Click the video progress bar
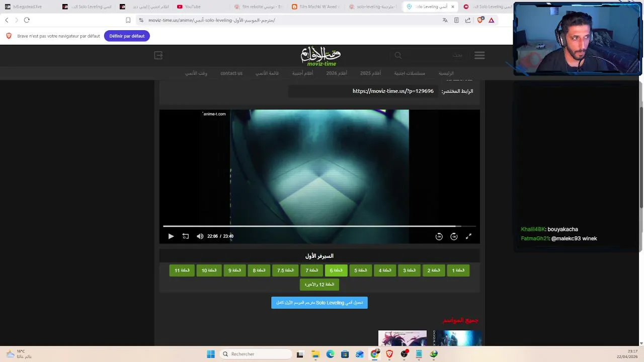Viewport: 644px width, 362px height. pyautogui.click(x=319, y=226)
